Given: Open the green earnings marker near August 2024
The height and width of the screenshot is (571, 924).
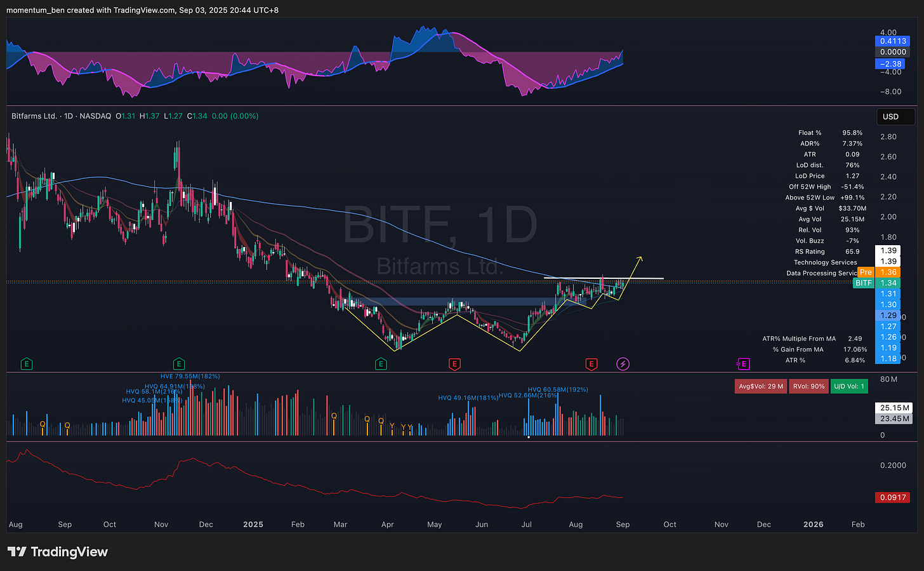Looking at the screenshot, I should coord(26,364).
